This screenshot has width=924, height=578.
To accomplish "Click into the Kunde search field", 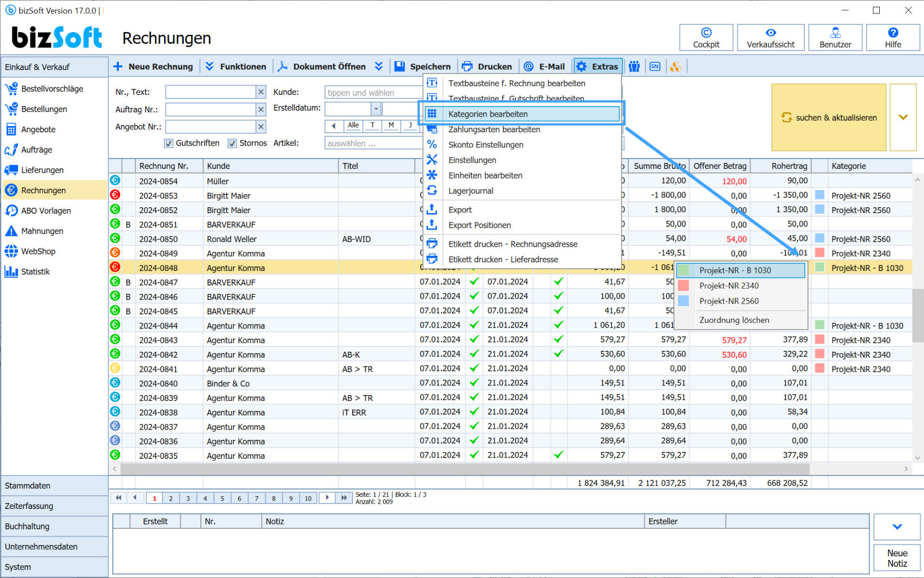I will (x=373, y=92).
